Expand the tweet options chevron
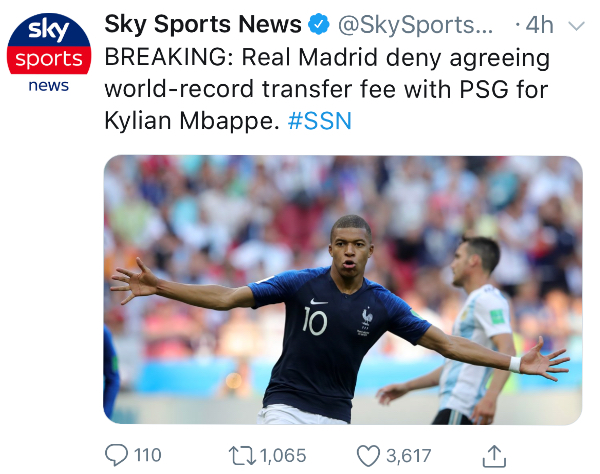 [576, 26]
